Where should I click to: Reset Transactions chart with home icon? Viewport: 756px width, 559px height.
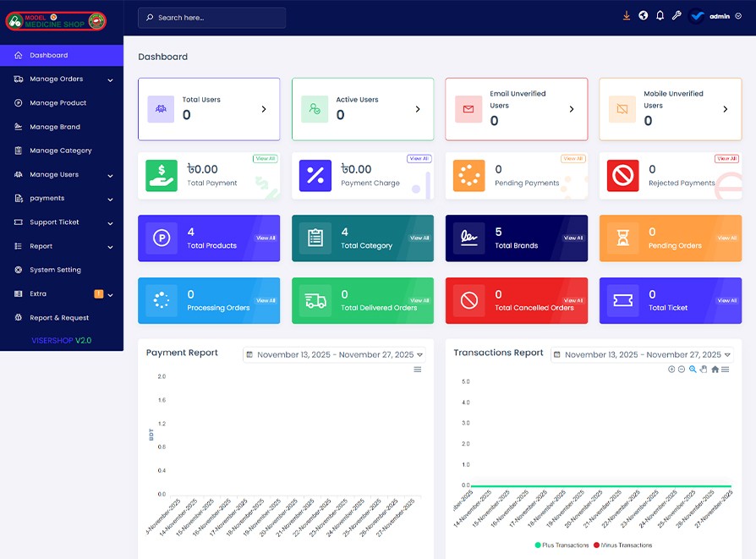click(715, 370)
